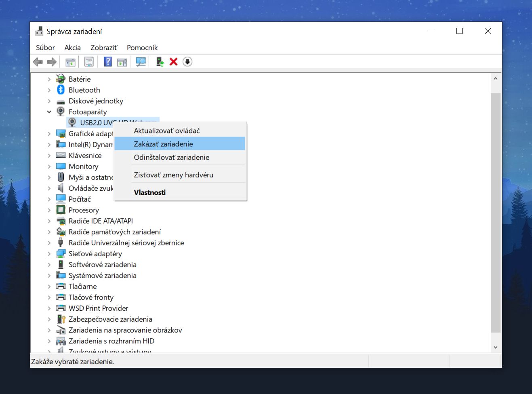Image resolution: width=532 pixels, height=394 pixels.
Task: Click the red X uninstall device icon
Action: (174, 62)
